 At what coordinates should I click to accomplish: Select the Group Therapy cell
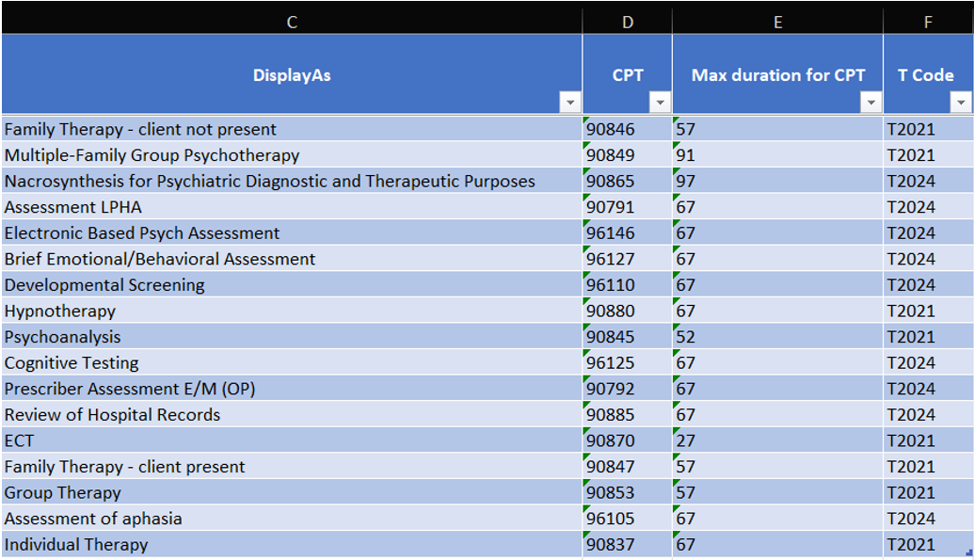[292, 492]
